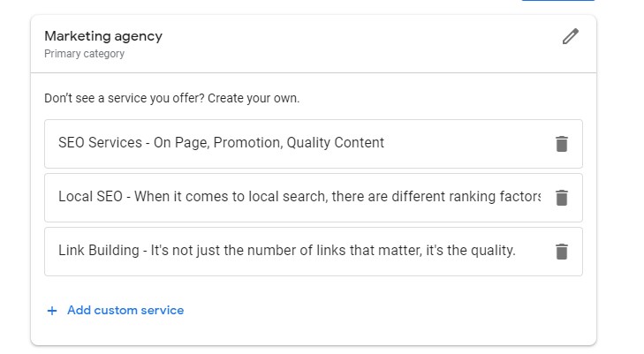Click the Add custom service link text
The image size is (644, 354).
[125, 311]
